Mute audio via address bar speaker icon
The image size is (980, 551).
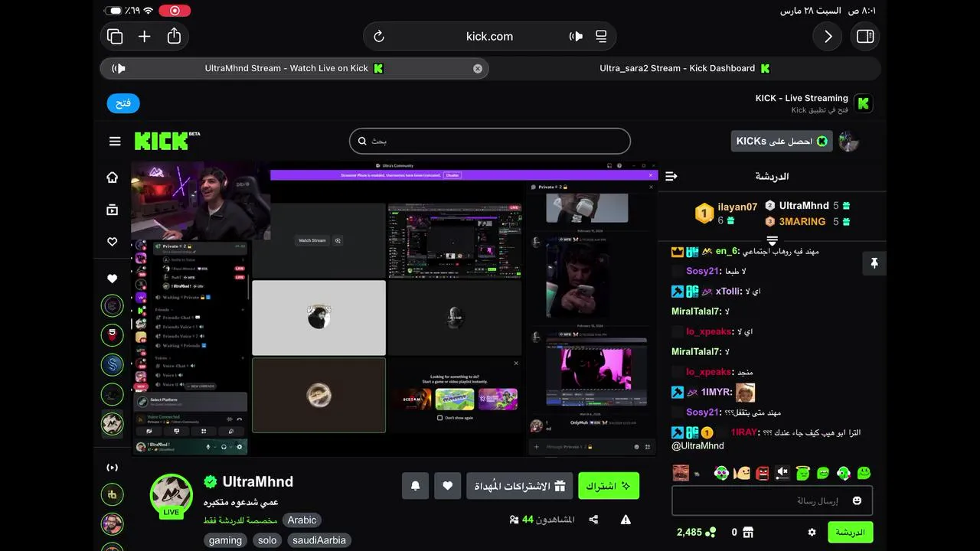(x=576, y=36)
